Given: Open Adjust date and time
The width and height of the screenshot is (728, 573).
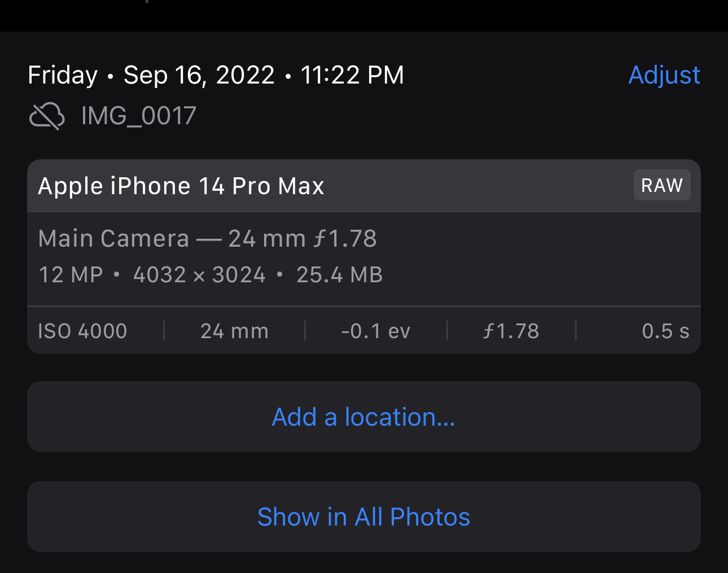Looking at the screenshot, I should [x=664, y=75].
